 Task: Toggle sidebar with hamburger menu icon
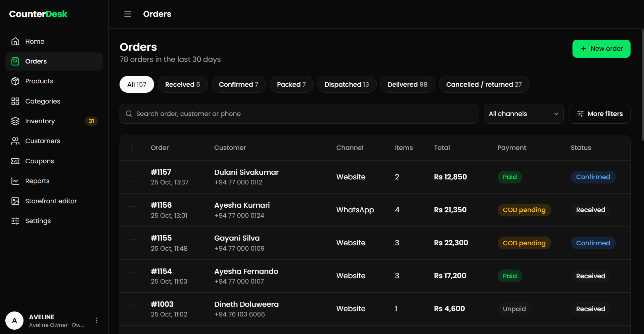click(x=128, y=14)
